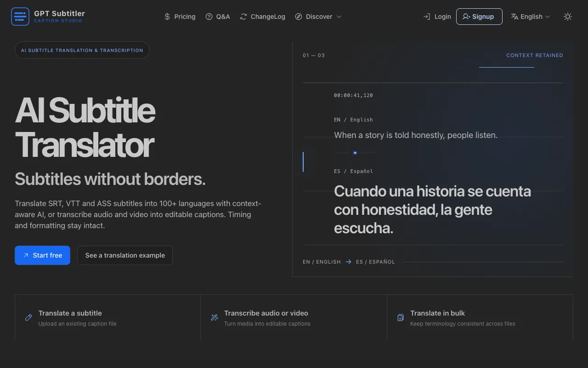Click the CONTEXT RETAINED label
The image size is (588, 368).
click(x=535, y=55)
